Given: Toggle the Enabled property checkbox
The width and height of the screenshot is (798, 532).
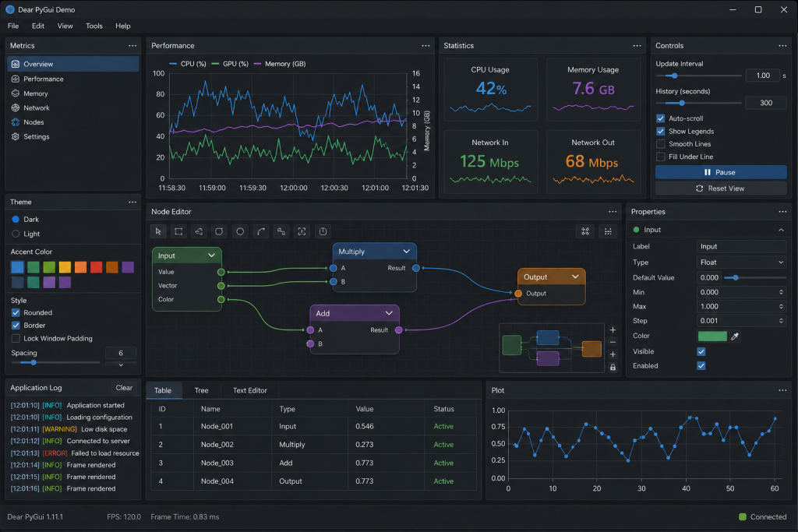Looking at the screenshot, I should [701, 365].
